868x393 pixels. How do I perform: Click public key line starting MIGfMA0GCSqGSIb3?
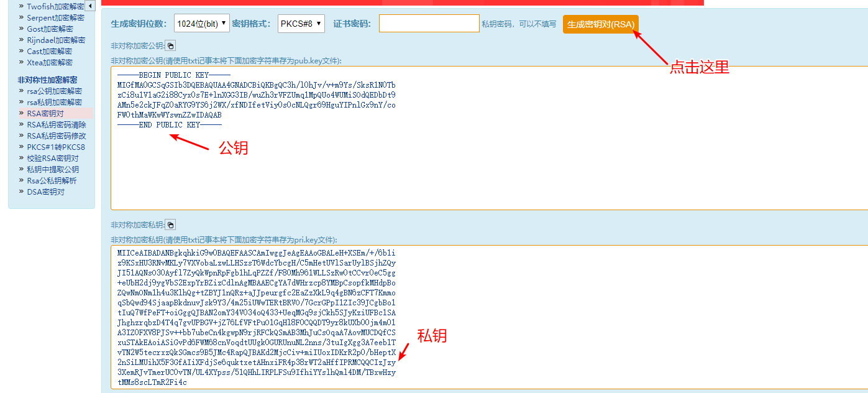[256, 85]
